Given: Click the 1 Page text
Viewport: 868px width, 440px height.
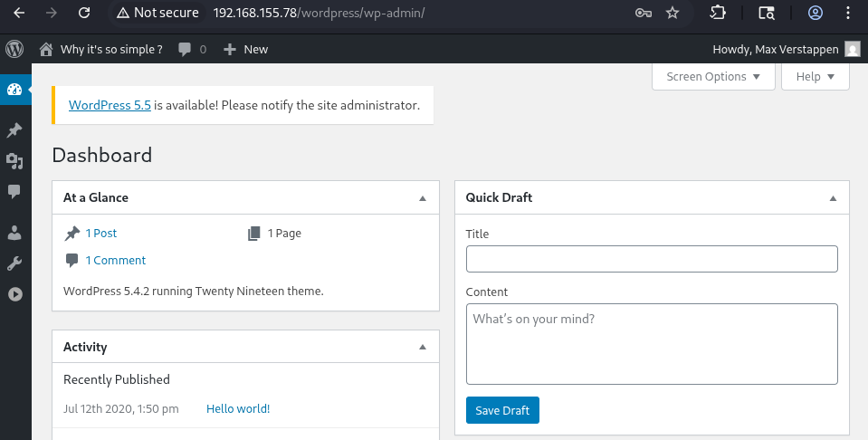Looking at the screenshot, I should 284,233.
